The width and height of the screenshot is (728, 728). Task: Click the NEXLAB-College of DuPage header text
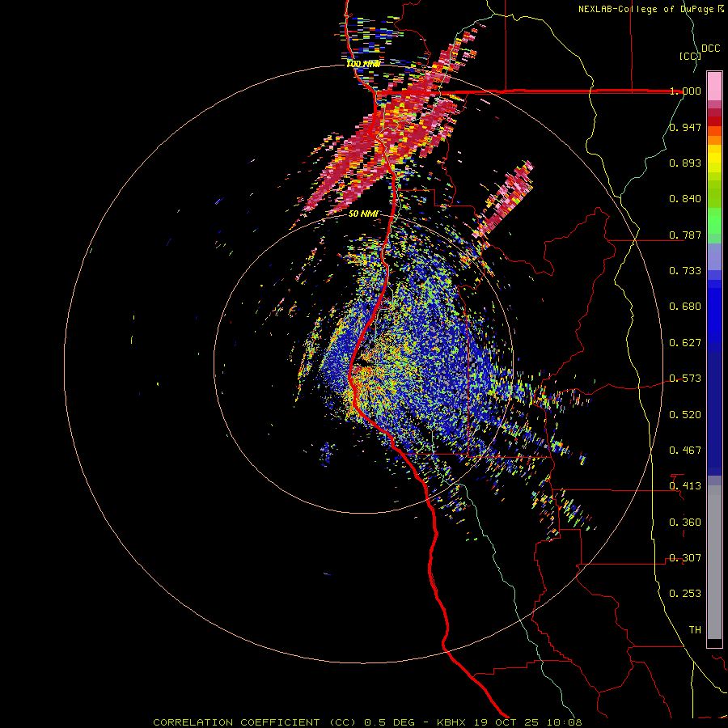point(646,9)
